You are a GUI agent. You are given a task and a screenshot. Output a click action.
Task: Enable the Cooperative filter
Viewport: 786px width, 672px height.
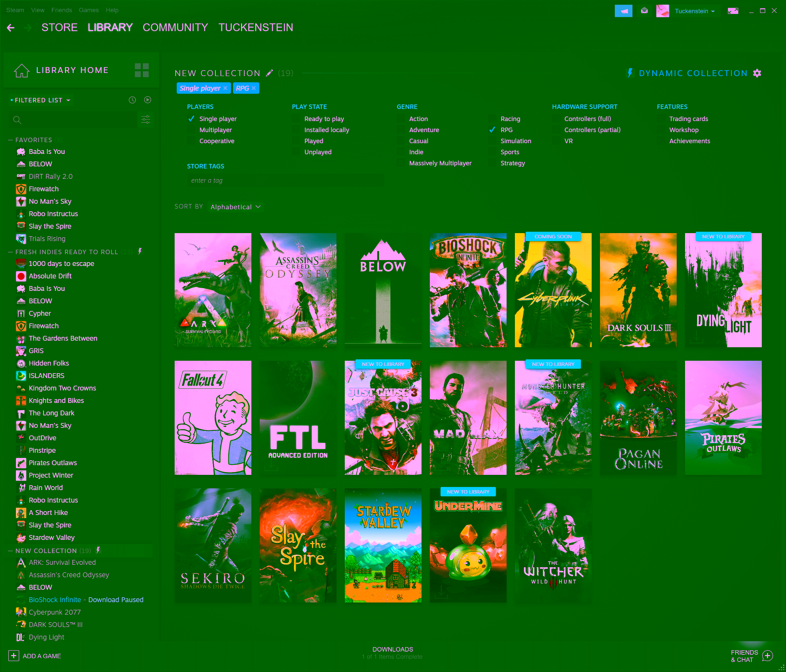(192, 141)
